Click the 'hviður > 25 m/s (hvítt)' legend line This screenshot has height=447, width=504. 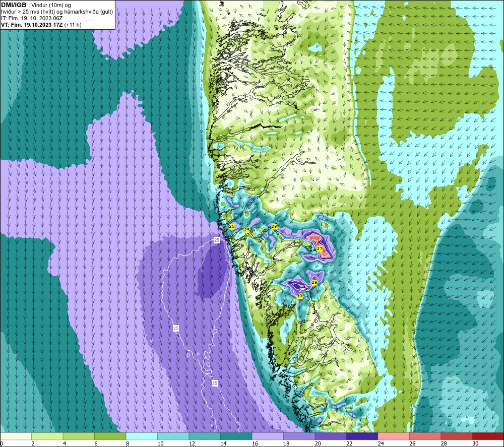click(57, 12)
